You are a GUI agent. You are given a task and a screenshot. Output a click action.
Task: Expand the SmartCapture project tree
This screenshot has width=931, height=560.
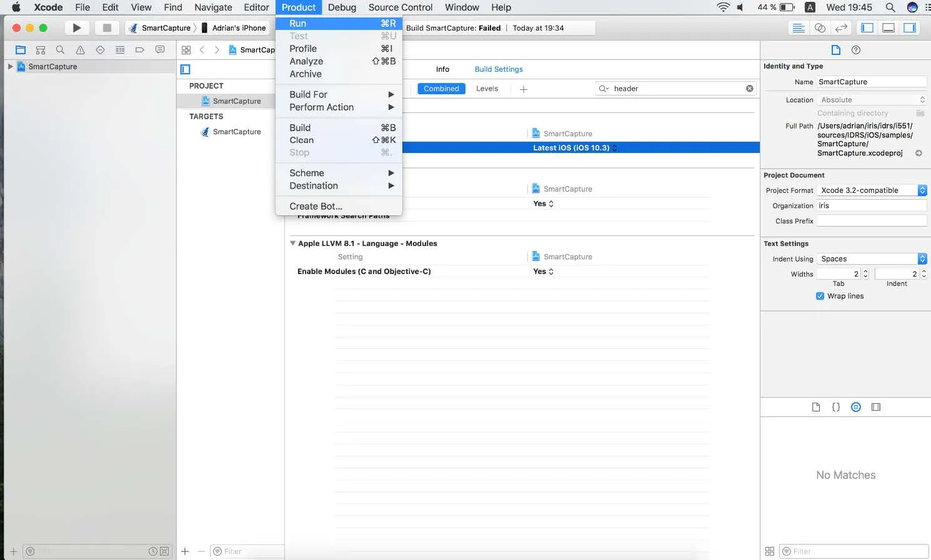point(10,66)
